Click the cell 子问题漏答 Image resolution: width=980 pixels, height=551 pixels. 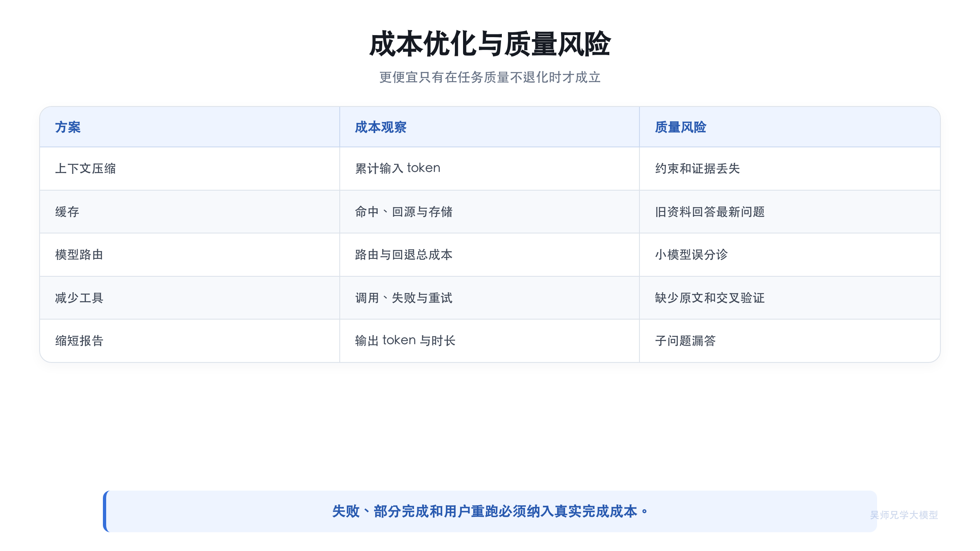790,341
